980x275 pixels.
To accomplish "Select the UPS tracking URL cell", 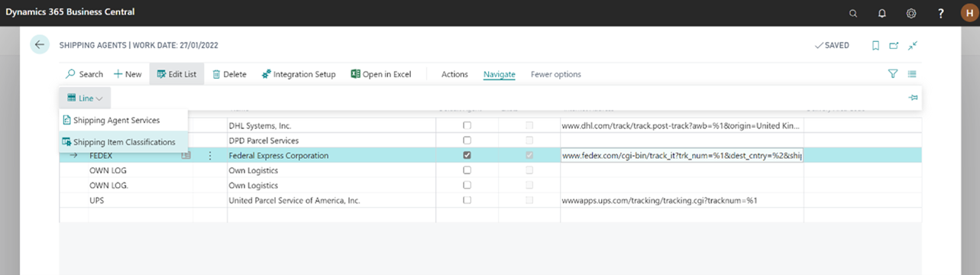I will [x=681, y=200].
